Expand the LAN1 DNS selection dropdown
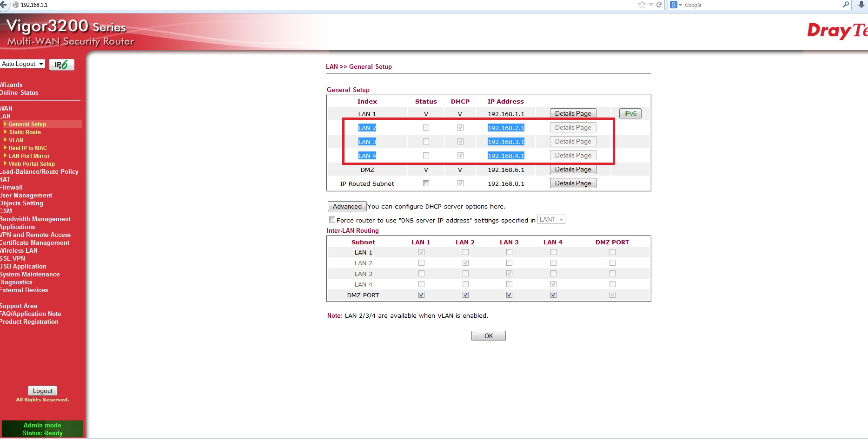Viewport: 868px width, 439px height. (x=551, y=220)
